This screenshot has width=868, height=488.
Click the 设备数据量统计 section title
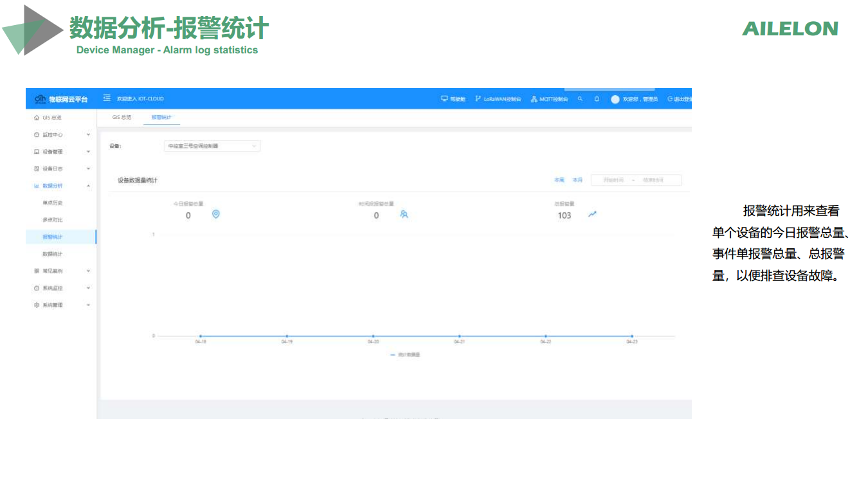coord(138,181)
